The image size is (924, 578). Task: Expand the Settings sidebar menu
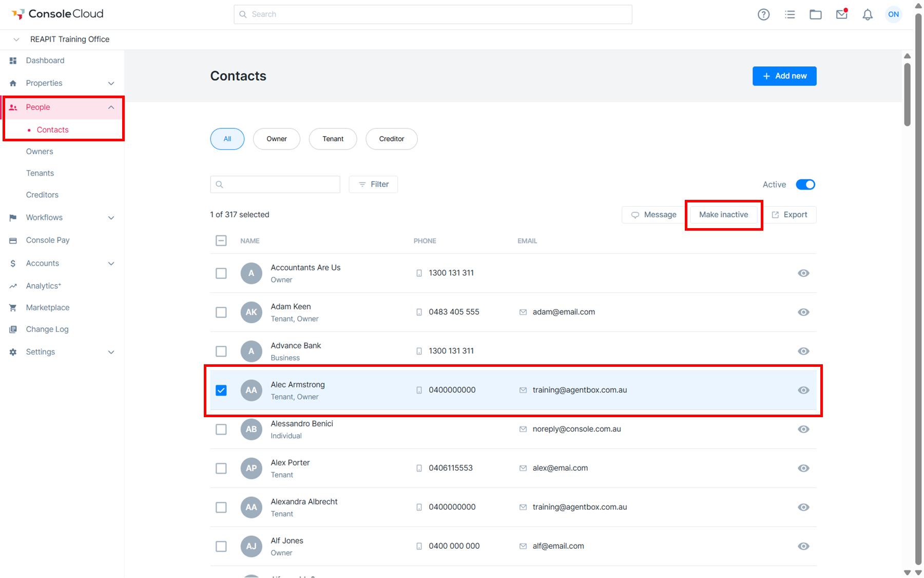point(111,352)
